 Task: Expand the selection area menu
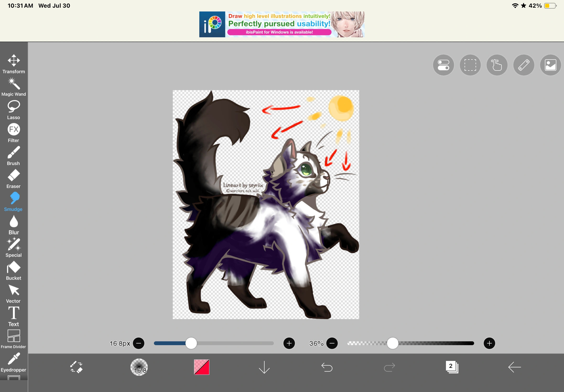(x=470, y=65)
